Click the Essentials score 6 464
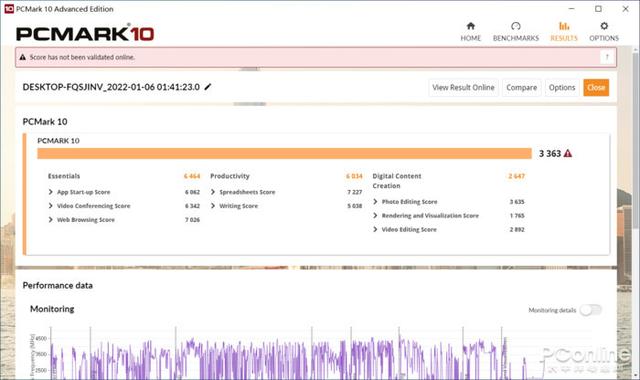The height and width of the screenshot is (380, 640). pos(192,176)
